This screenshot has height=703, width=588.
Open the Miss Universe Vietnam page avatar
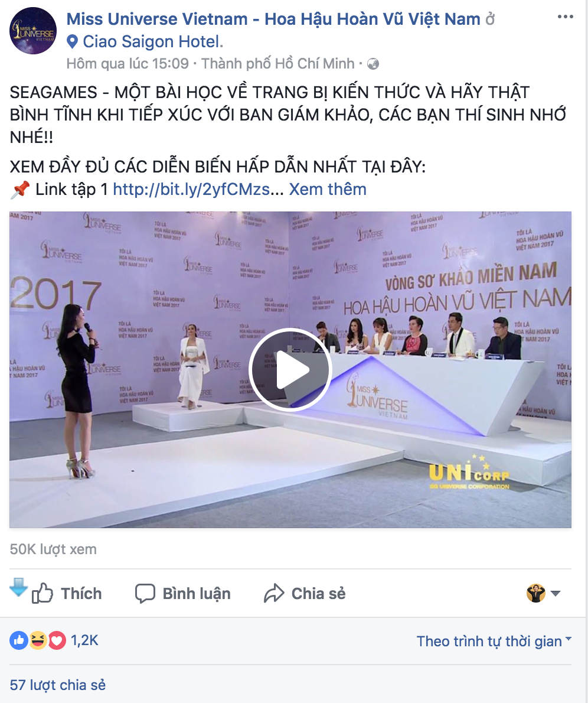33,31
